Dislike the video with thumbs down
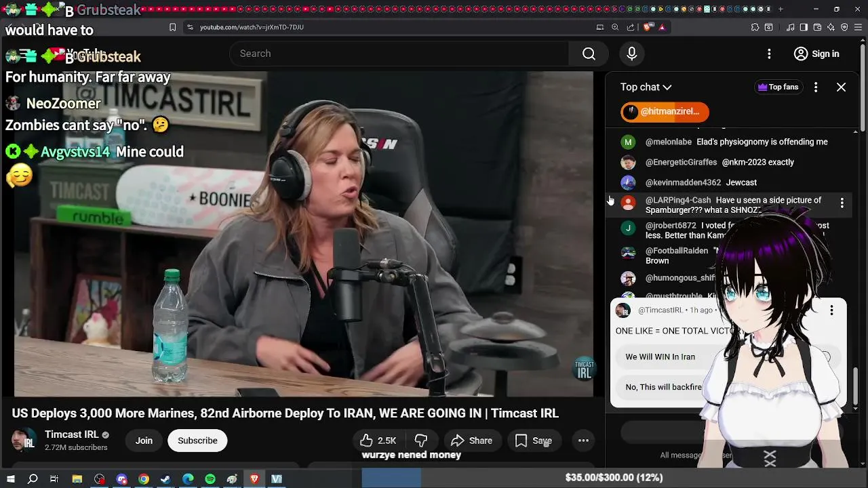 point(421,441)
